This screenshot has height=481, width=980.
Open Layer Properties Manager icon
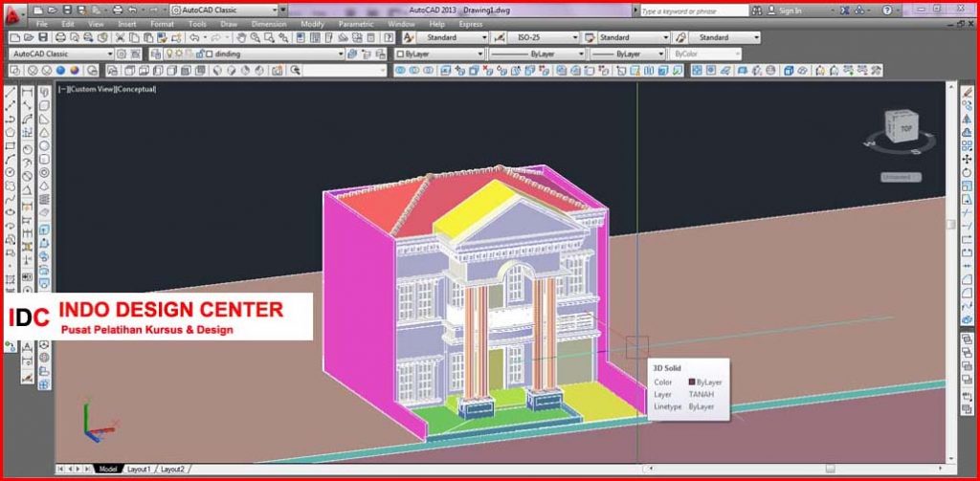[x=156, y=55]
